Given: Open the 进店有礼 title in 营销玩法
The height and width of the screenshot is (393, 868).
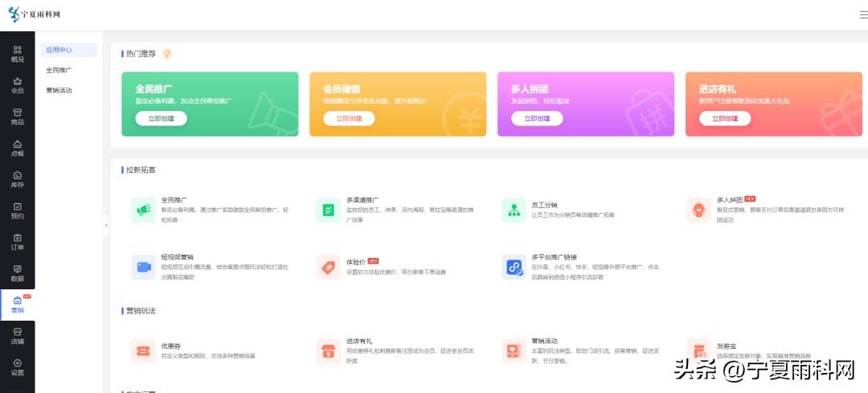Looking at the screenshot, I should tap(359, 341).
